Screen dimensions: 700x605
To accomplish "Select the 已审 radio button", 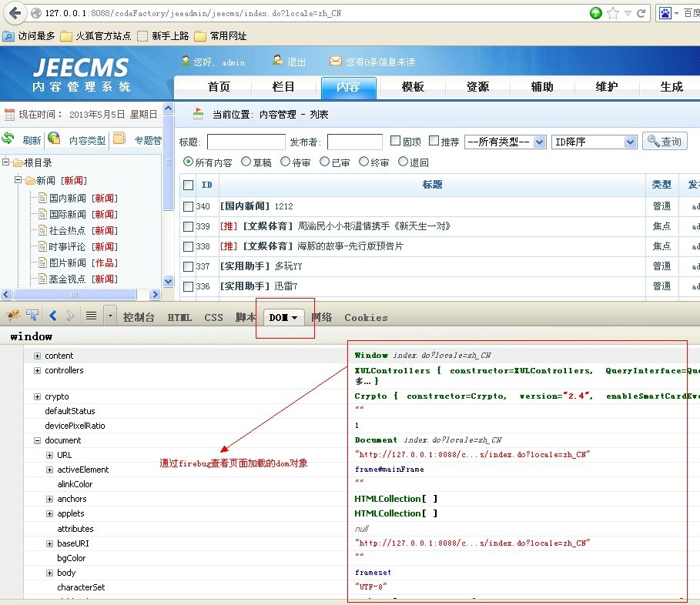I will coord(324,162).
